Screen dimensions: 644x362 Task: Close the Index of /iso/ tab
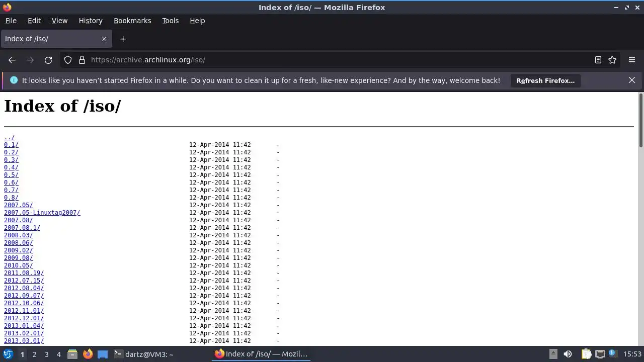(x=104, y=39)
